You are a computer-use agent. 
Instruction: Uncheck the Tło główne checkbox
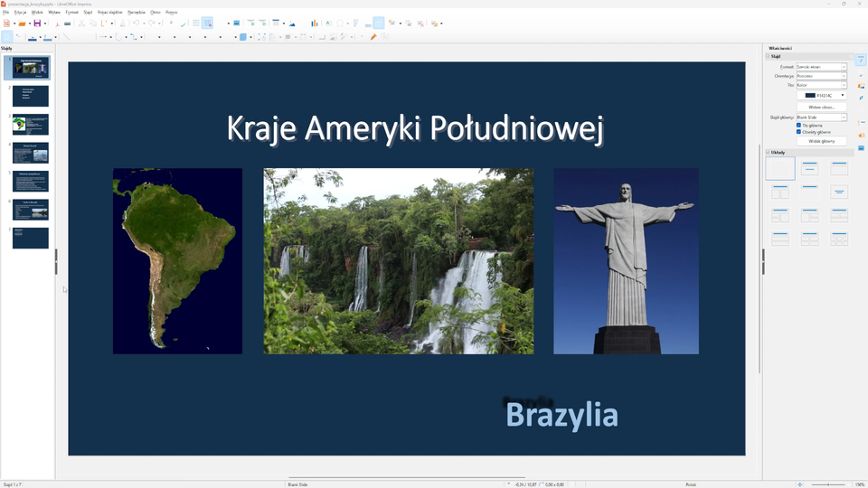click(x=798, y=125)
